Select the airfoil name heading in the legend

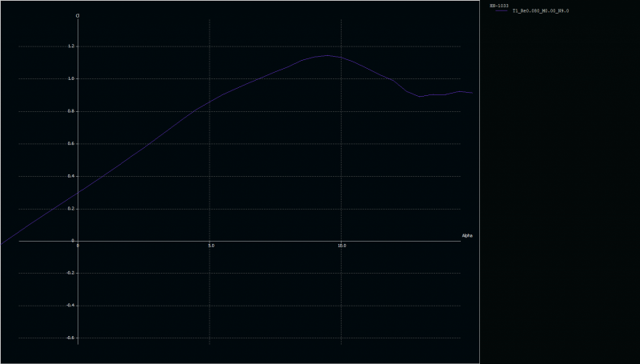[498, 6]
